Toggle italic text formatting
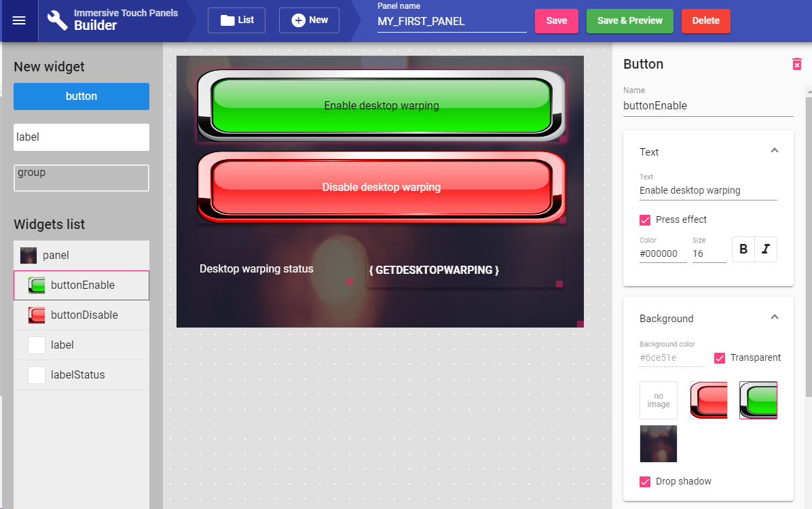Viewport: 812px width, 509px height. tap(766, 249)
